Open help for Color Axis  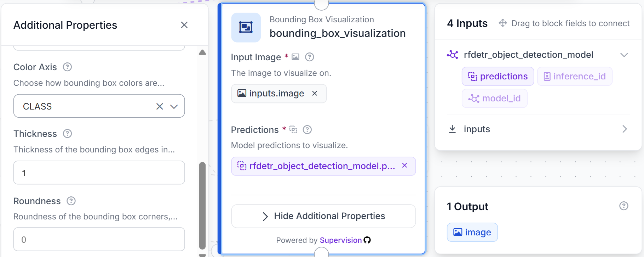tap(67, 67)
